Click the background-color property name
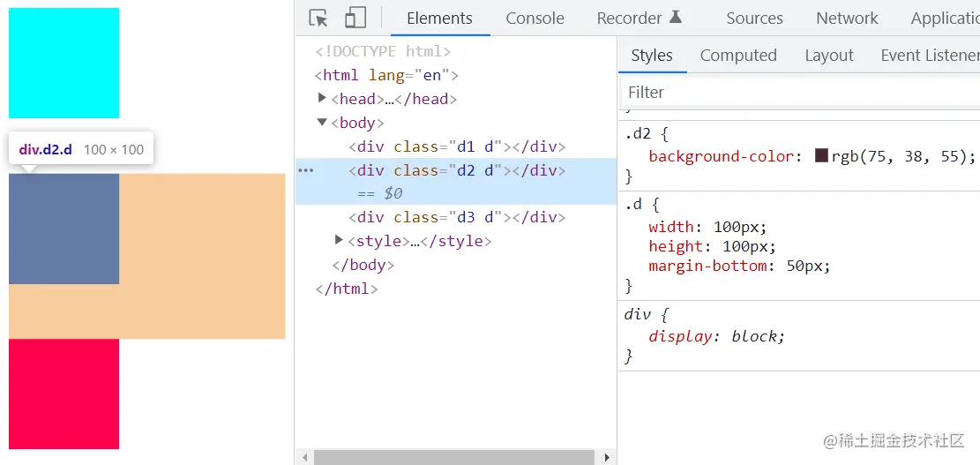 click(x=722, y=156)
